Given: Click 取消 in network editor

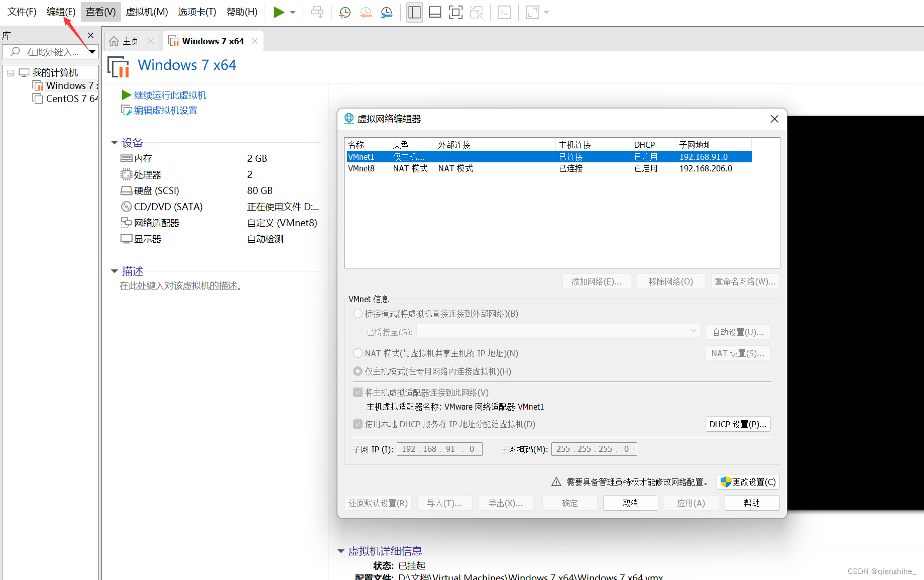Looking at the screenshot, I should coord(630,503).
